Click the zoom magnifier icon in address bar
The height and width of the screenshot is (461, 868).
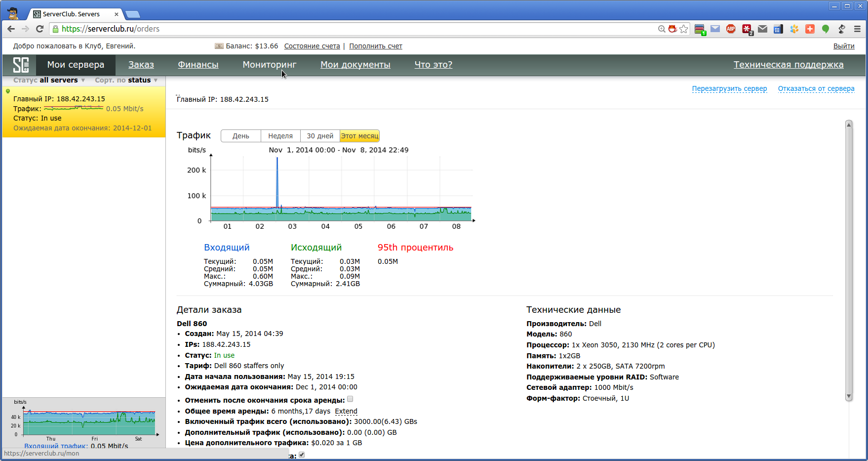coord(662,29)
